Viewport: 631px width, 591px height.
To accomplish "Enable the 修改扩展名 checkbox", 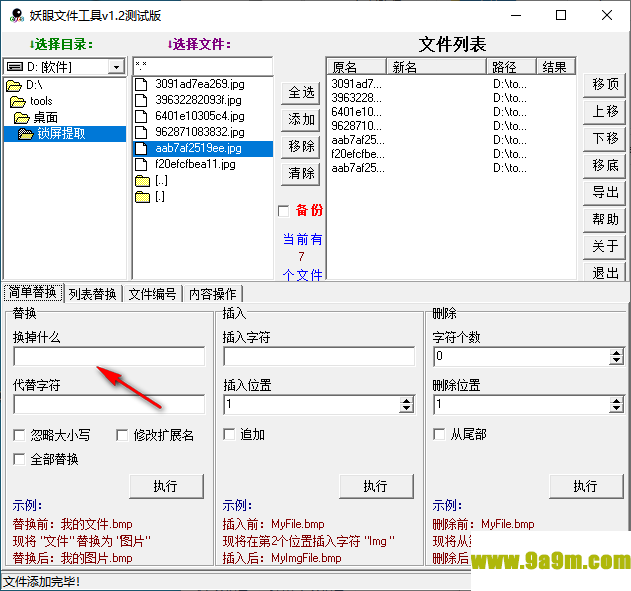I will click(x=122, y=435).
